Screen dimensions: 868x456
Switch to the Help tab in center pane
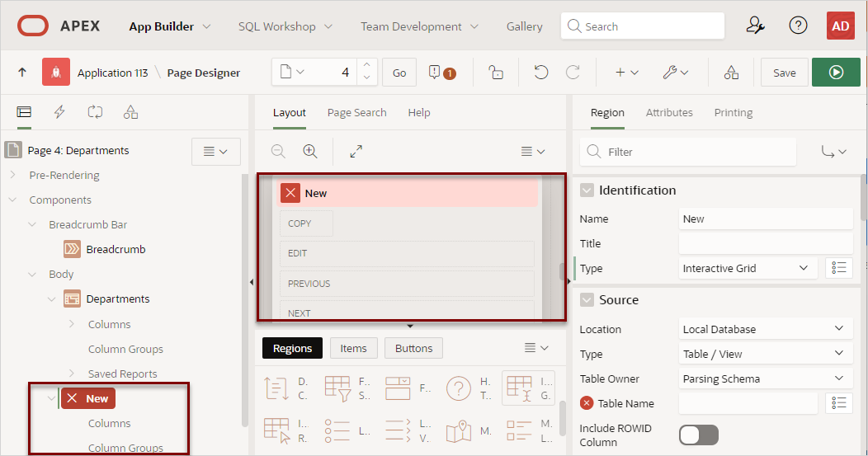(x=418, y=112)
